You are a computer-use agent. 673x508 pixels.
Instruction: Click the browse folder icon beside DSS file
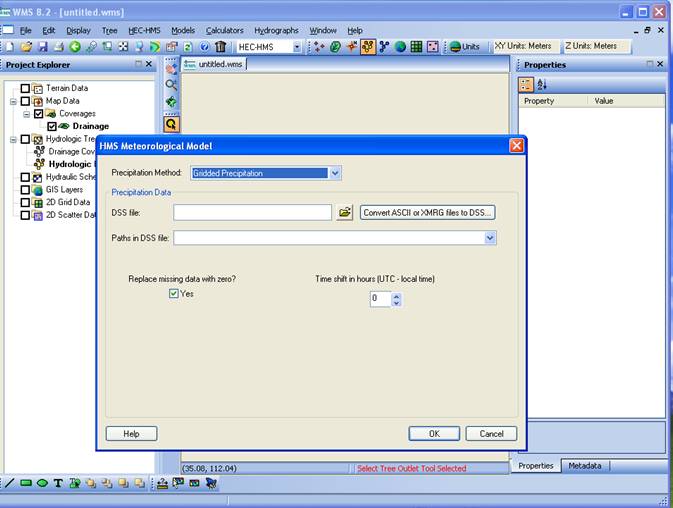point(344,212)
